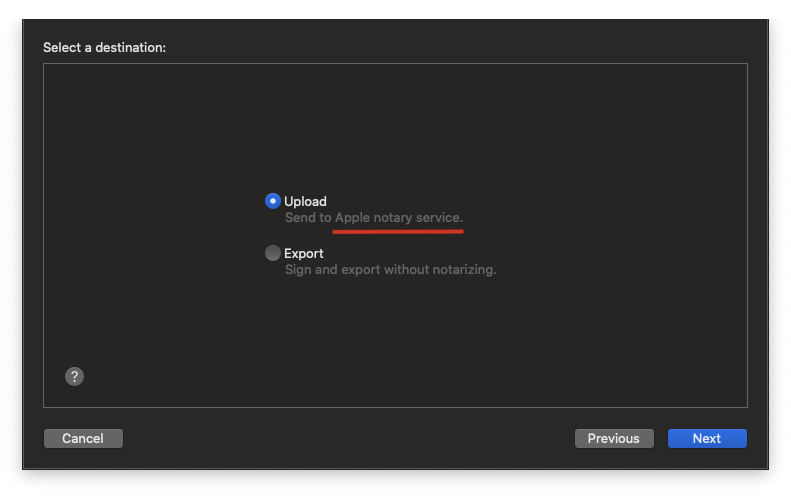791x496 pixels.
Task: Return to the previous distribution step
Action: click(614, 438)
